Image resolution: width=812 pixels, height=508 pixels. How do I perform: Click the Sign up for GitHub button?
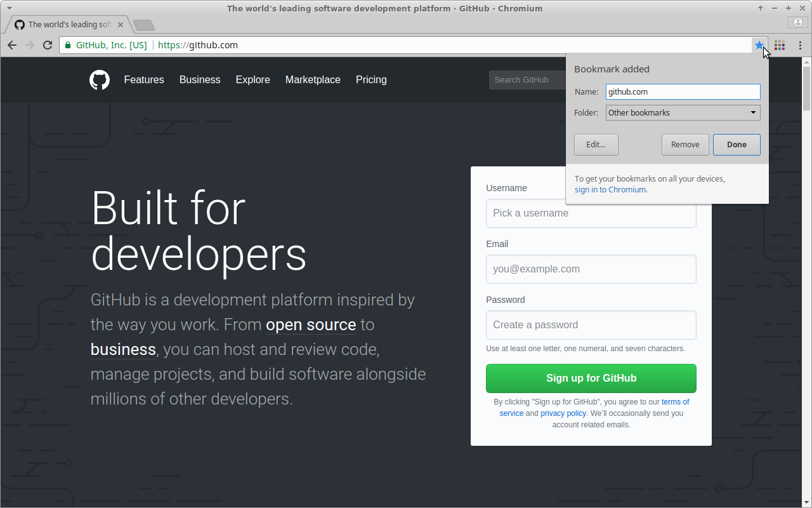[x=591, y=378]
